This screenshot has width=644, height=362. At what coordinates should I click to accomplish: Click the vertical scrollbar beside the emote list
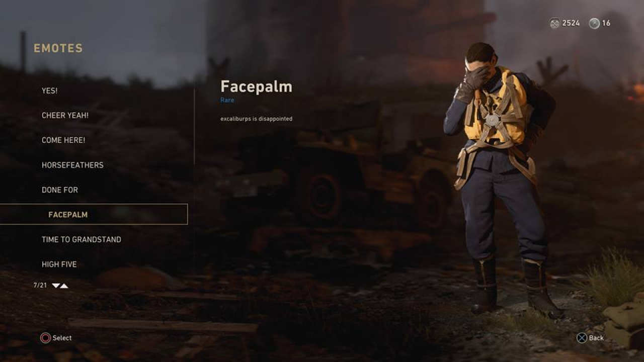[x=194, y=127]
